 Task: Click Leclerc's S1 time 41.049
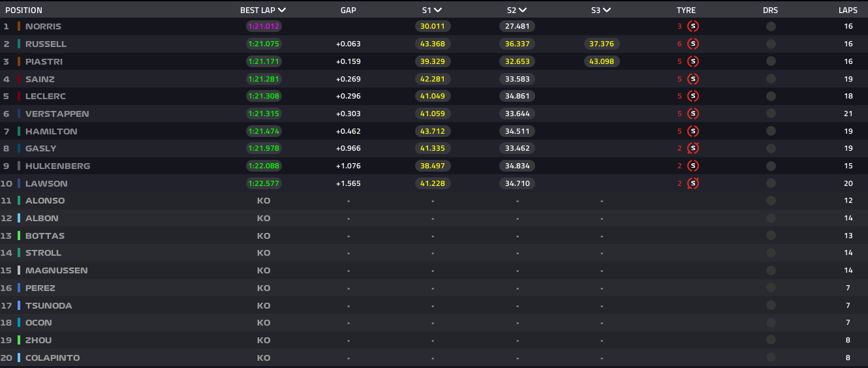point(433,96)
